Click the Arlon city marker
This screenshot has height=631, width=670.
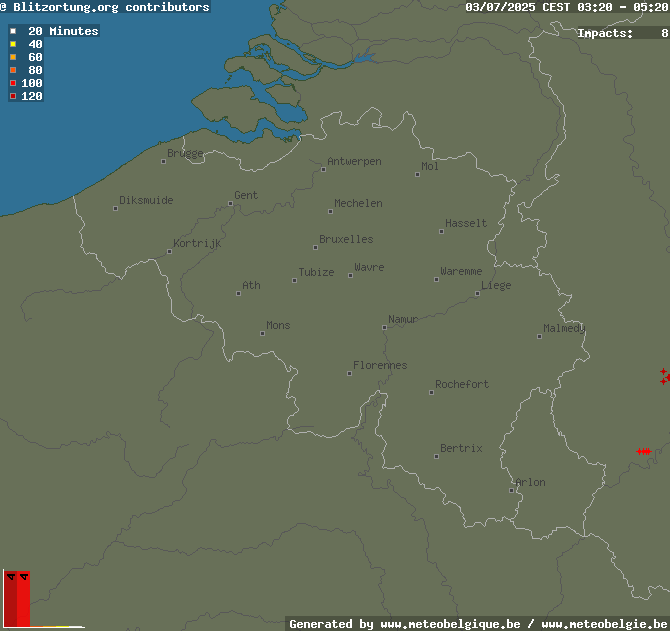[511, 490]
